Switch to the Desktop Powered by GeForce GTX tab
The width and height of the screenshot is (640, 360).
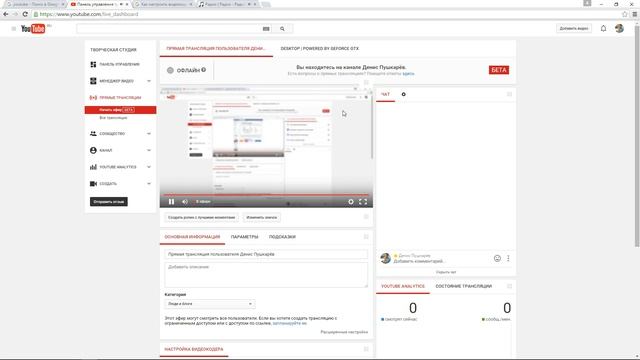click(x=320, y=49)
